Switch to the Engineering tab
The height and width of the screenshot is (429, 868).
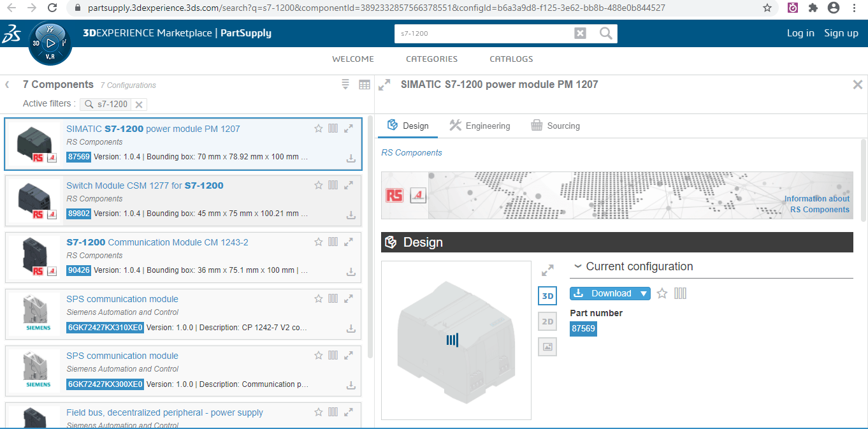point(479,126)
